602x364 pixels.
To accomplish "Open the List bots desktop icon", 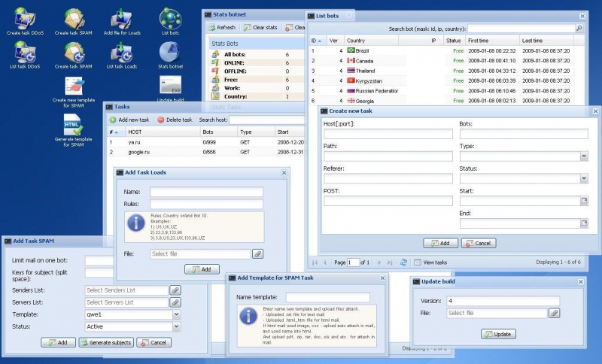I will tap(170, 19).
